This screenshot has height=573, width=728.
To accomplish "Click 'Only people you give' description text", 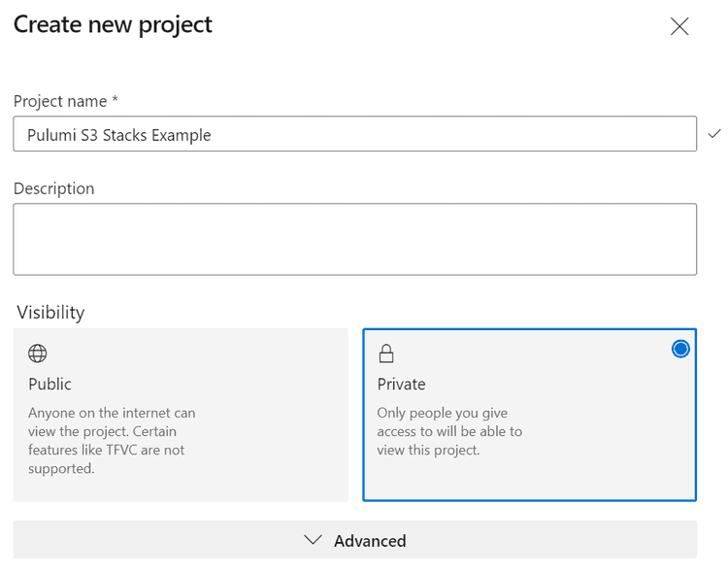I will 443,413.
